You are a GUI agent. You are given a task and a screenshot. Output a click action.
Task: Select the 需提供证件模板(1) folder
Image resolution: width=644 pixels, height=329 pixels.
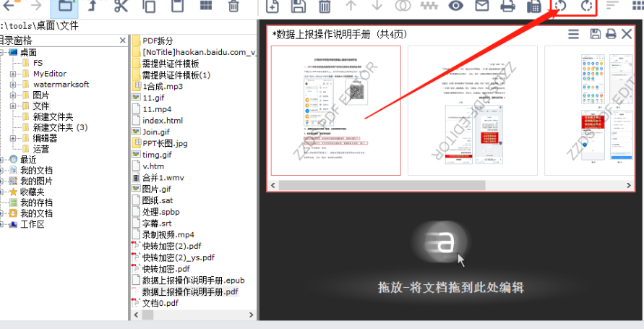[x=176, y=75]
